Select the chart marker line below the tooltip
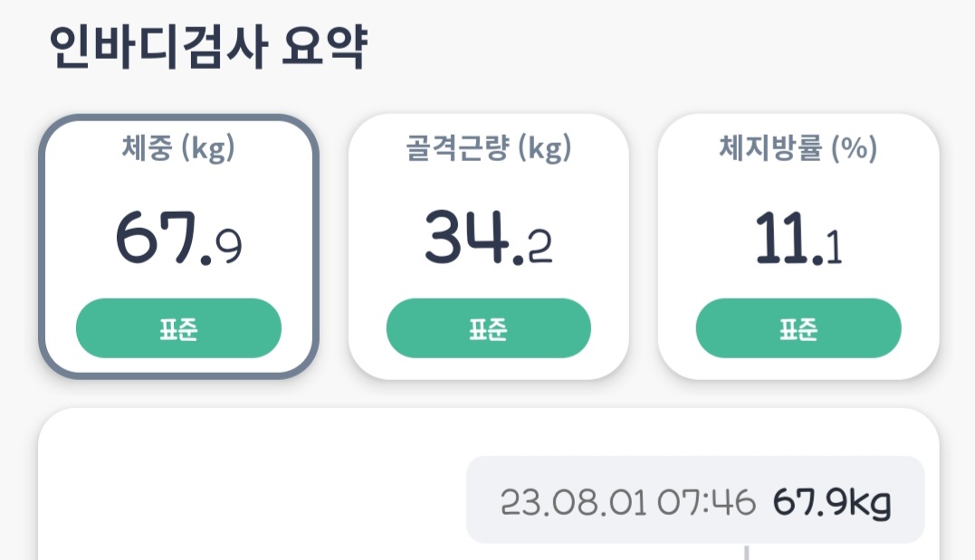Screen dimensions: 975x560 coord(747,552)
